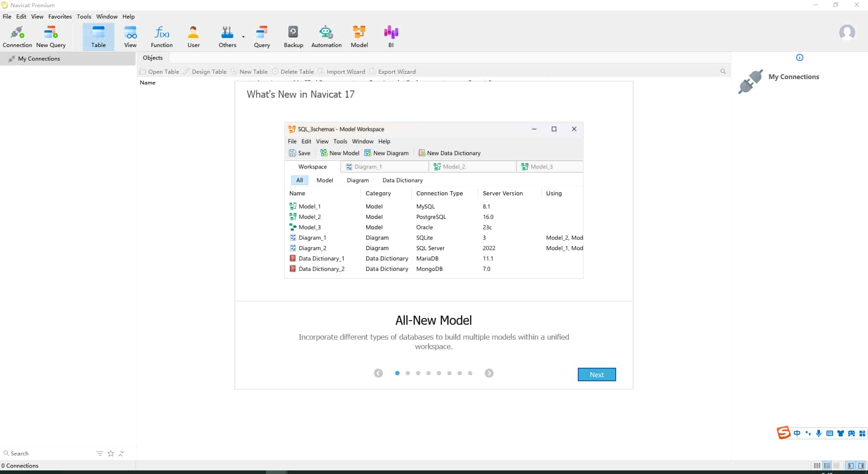Open the File menu

tap(7, 16)
